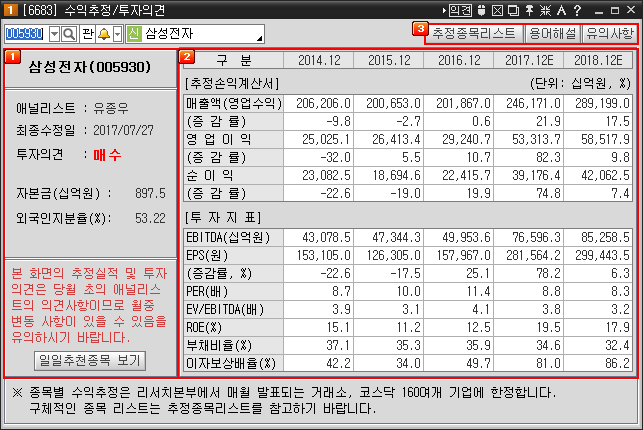Click the 매출액(영업수익) row label
The height and width of the screenshot is (430, 643).
[233, 103]
